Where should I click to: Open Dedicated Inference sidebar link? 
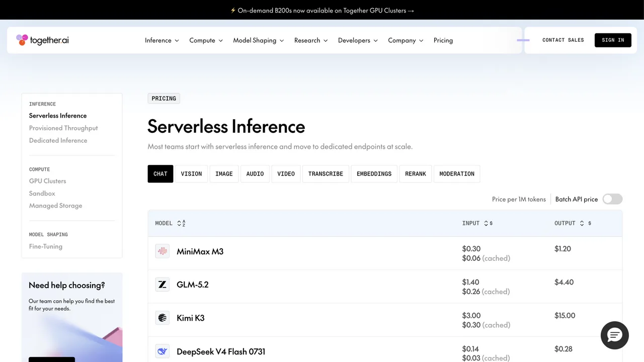pyautogui.click(x=58, y=140)
